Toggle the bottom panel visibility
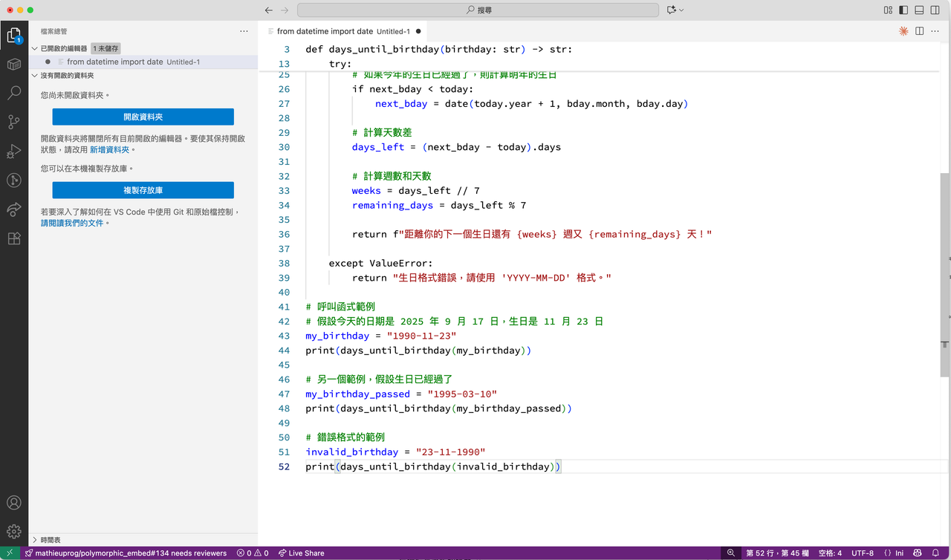The width and height of the screenshot is (951, 560). tap(919, 10)
